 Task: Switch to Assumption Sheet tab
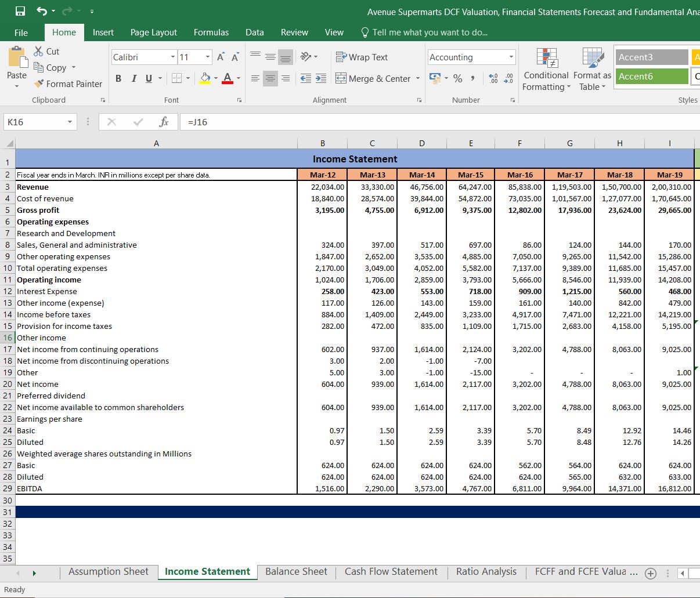coord(109,571)
